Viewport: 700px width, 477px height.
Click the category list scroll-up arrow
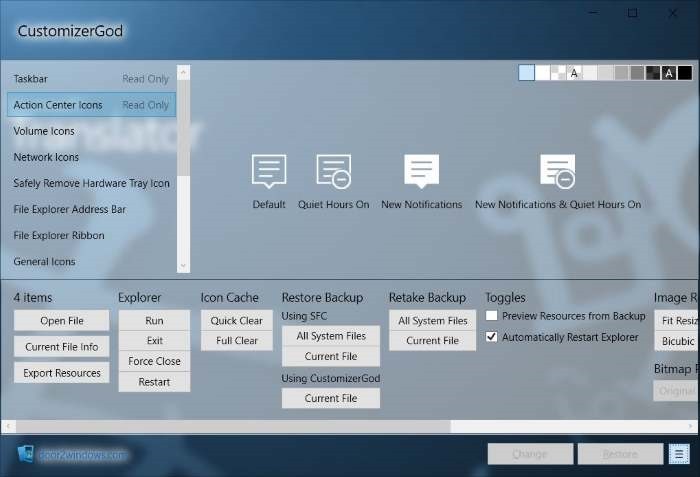point(183,72)
